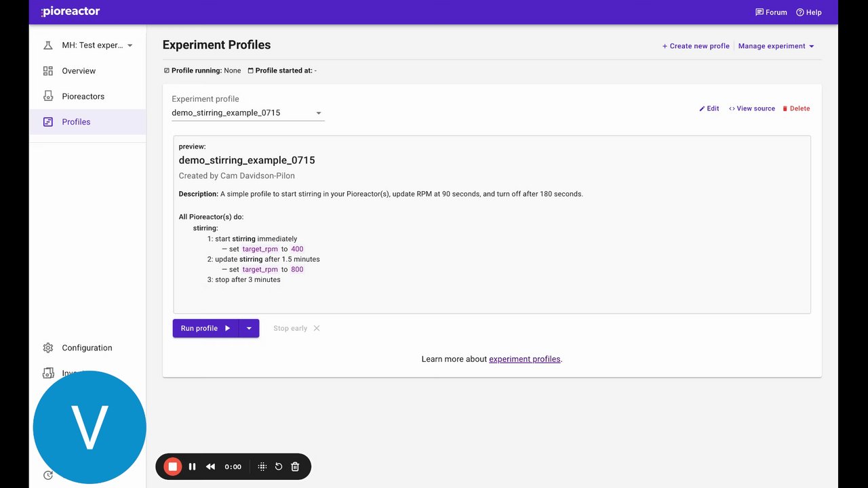The width and height of the screenshot is (868, 488).
Task: Click the trash icon to delete the recording
Action: 295,466
